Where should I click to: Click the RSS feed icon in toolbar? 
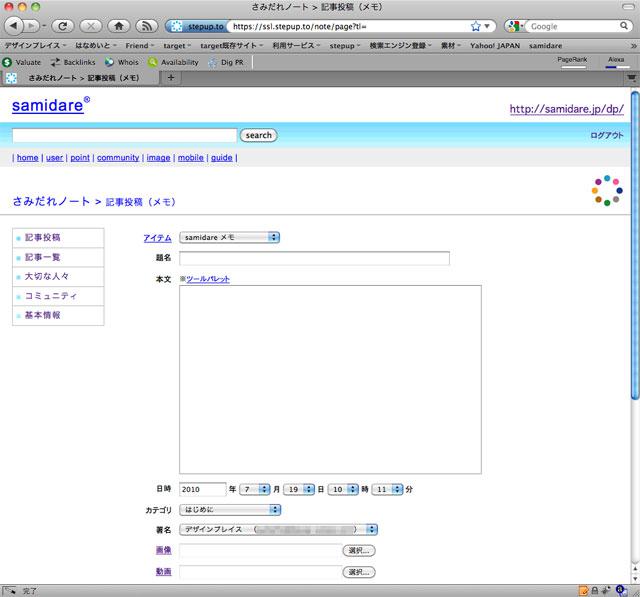[x=146, y=25]
